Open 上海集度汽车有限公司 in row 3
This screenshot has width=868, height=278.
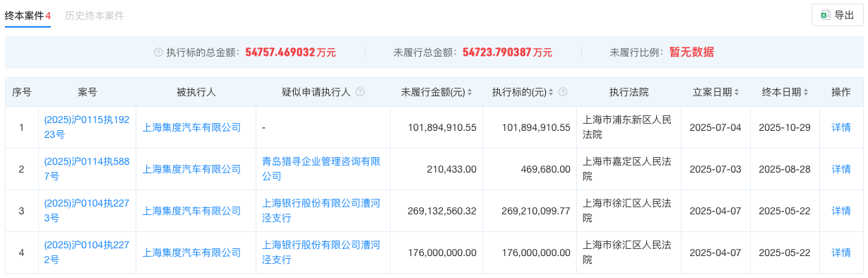(191, 211)
